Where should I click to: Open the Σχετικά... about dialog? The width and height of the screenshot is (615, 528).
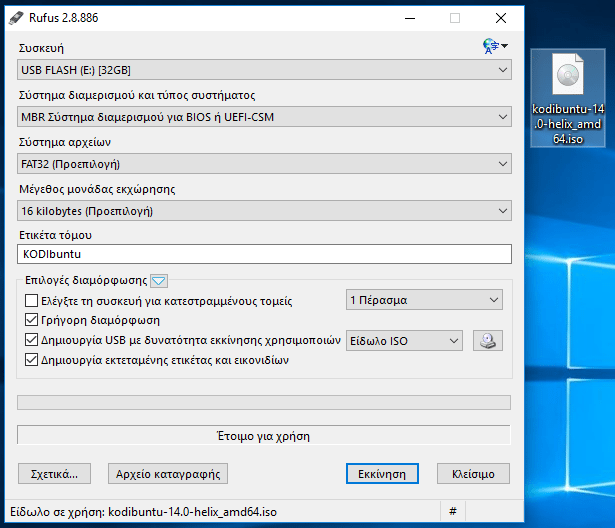point(54,474)
